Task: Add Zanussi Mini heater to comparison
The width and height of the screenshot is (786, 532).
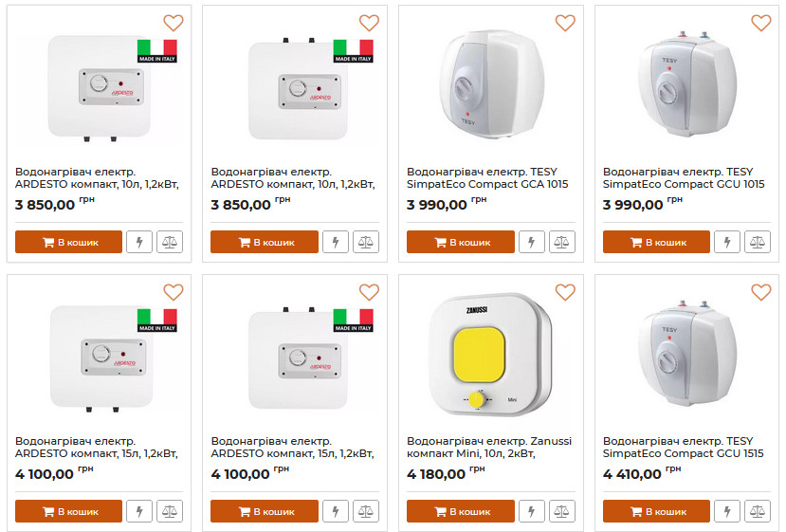Action: pyautogui.click(x=562, y=511)
